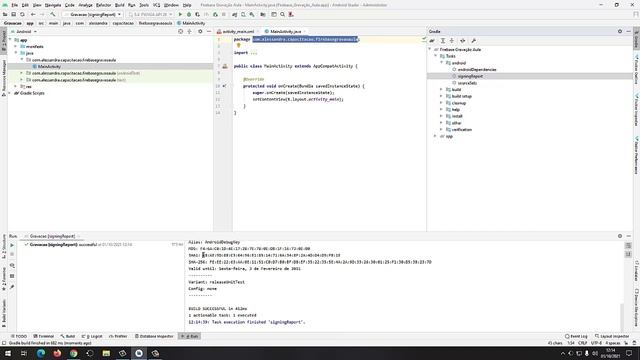The image size is (640, 360).
Task: Expand the build tasks folder in Gradle tree
Action: (441, 89)
